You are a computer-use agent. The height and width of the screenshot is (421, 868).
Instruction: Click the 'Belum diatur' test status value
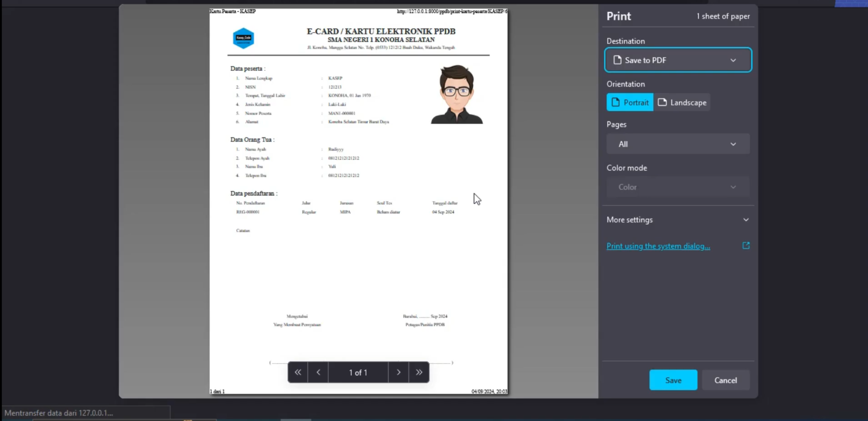pos(388,212)
